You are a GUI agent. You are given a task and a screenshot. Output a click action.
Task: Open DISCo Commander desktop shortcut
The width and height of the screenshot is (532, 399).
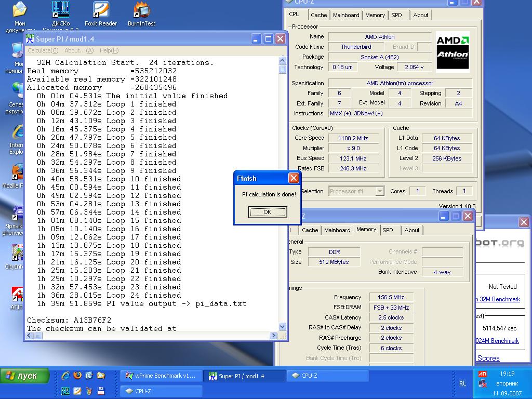(x=61, y=16)
